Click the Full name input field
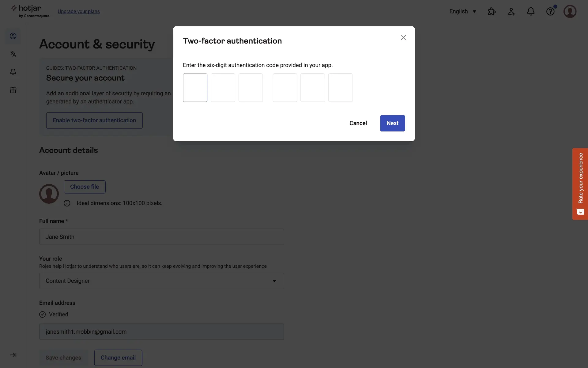Image resolution: width=588 pixels, height=368 pixels. (x=161, y=237)
